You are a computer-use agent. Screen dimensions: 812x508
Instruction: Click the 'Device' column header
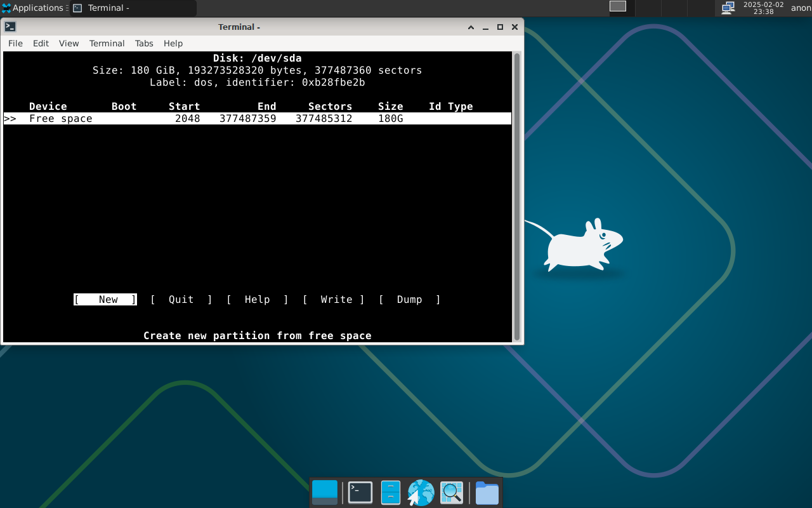coord(48,107)
